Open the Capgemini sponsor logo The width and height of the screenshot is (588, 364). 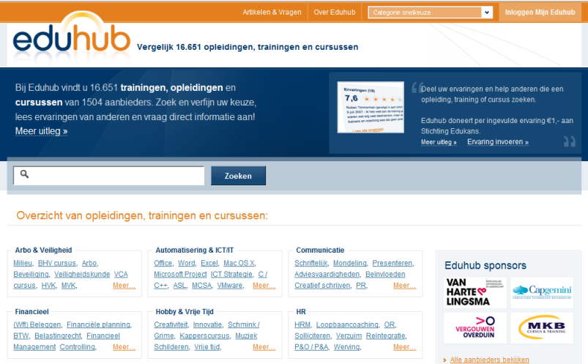coord(542,293)
